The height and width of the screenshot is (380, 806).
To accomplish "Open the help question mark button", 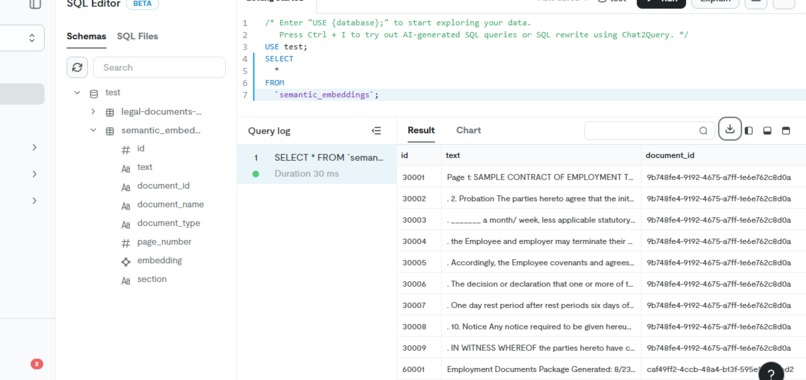I will [x=771, y=373].
